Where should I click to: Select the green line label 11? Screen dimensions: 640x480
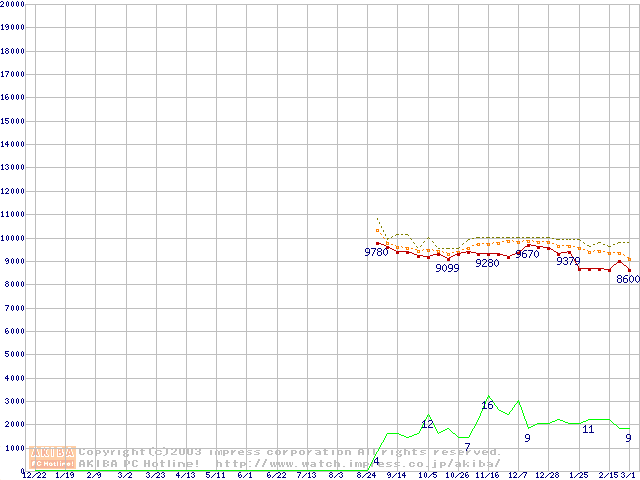pos(588,429)
